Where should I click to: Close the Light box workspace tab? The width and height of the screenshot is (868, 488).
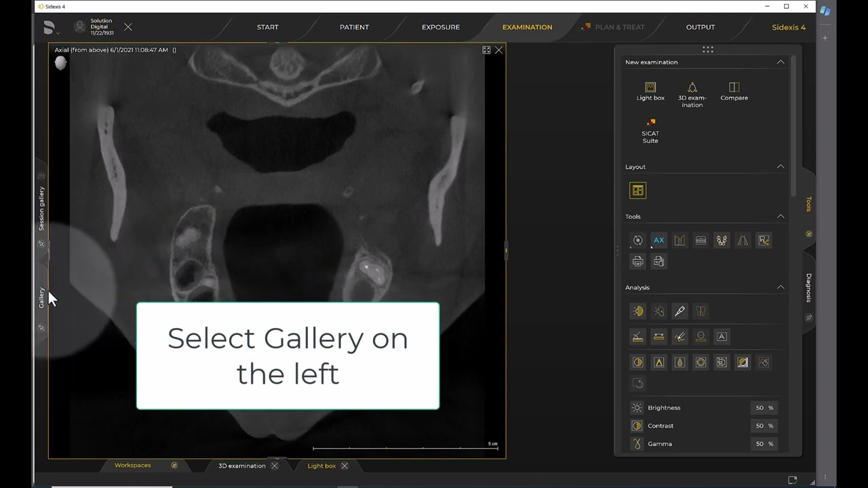tap(344, 466)
